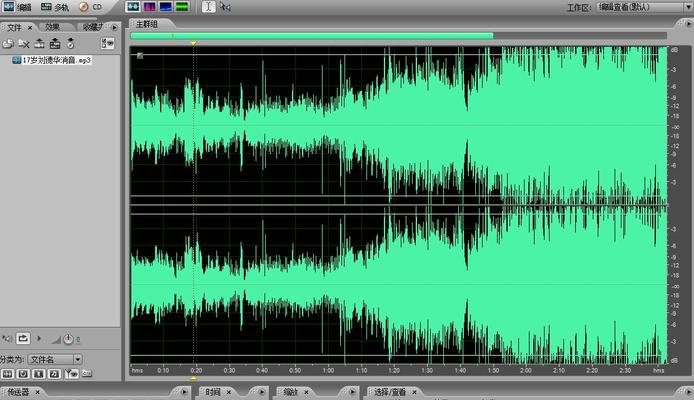Toggle full path display icon
Image resolution: width=694 pixels, height=400 pixels.
click(87, 374)
